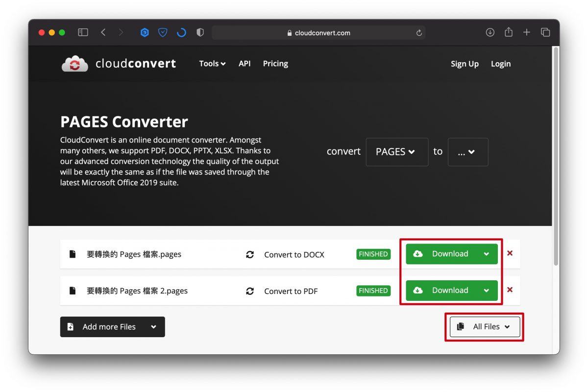Open the Share menu icon
588x392 pixels.
509,32
